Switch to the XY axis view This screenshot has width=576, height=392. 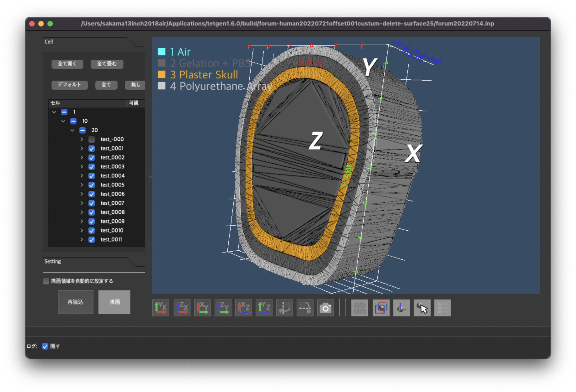(x=203, y=308)
